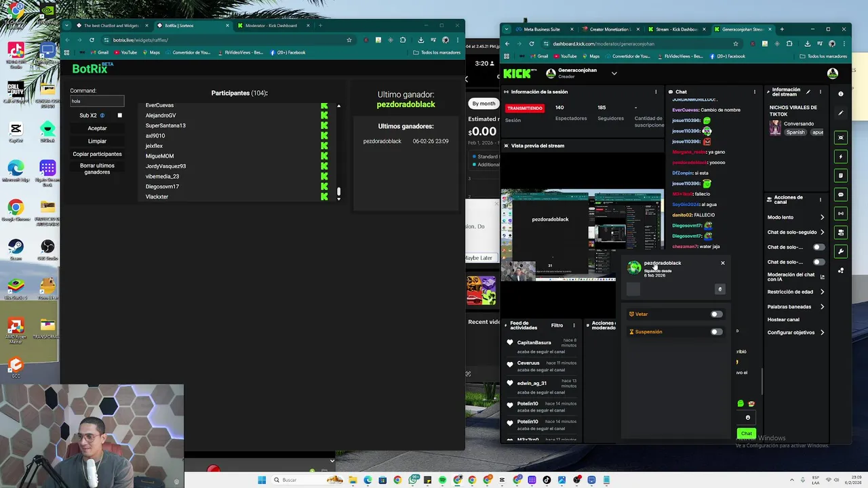This screenshot has height=488, width=868.
Task: Click the Spanish tag in stream info
Action: point(795,132)
